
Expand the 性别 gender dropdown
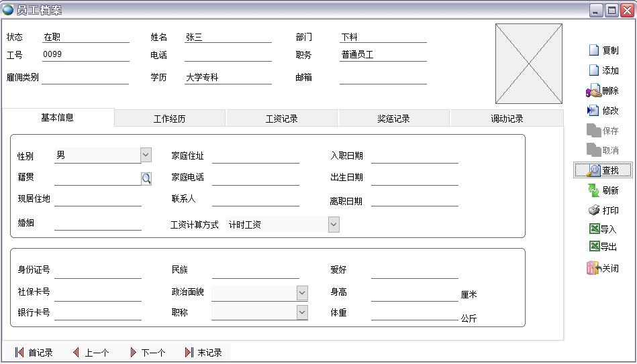(146, 155)
